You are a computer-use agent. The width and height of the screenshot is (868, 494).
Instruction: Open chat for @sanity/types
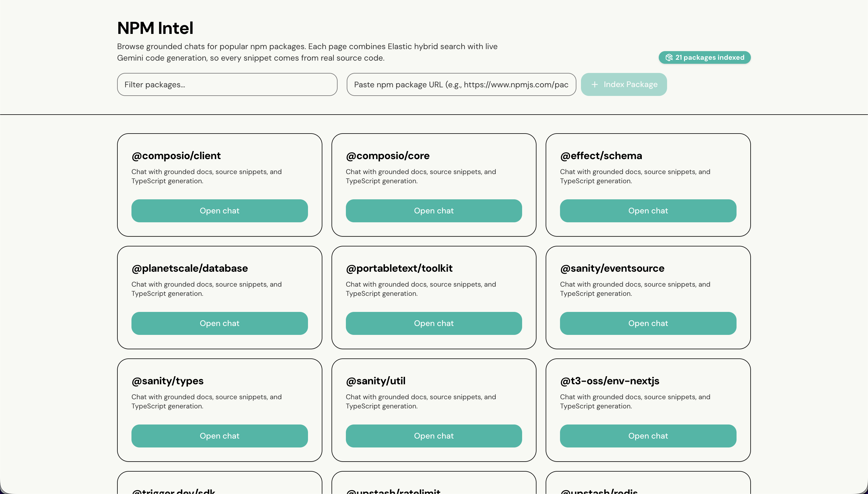coord(219,436)
